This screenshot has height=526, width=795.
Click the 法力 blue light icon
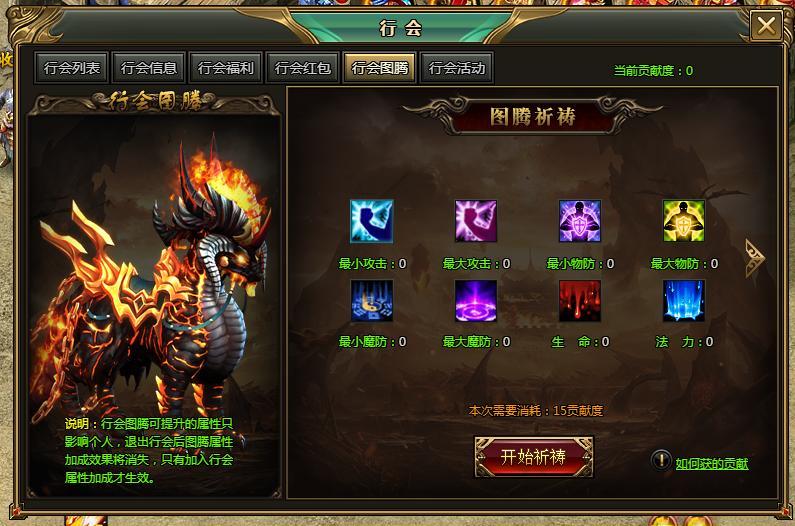[684, 301]
